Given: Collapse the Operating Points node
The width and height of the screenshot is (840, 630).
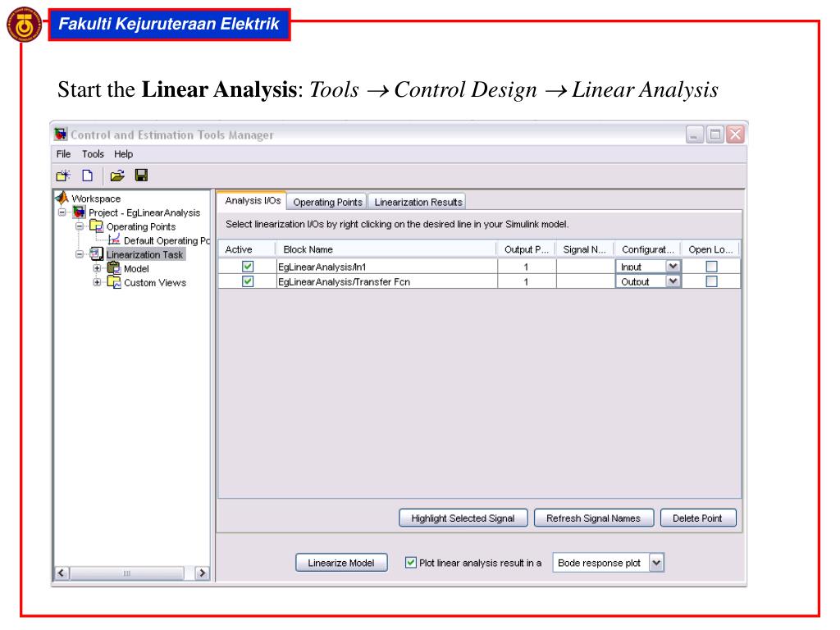Looking at the screenshot, I should tap(80, 226).
